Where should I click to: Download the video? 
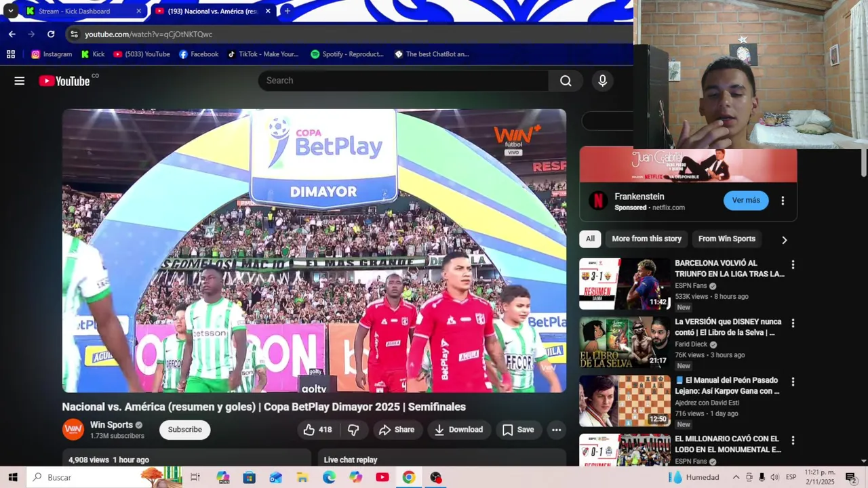(459, 430)
